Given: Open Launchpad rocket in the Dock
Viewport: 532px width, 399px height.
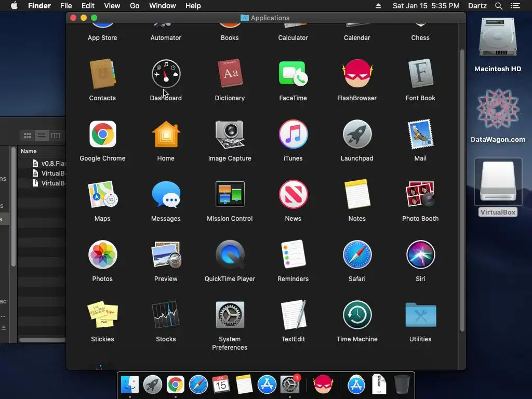Looking at the screenshot, I should click(x=153, y=385).
